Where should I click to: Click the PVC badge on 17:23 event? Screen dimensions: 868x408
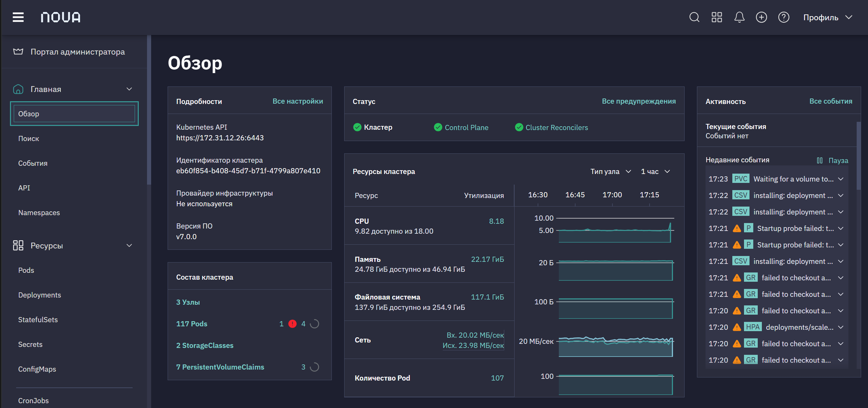(x=741, y=179)
